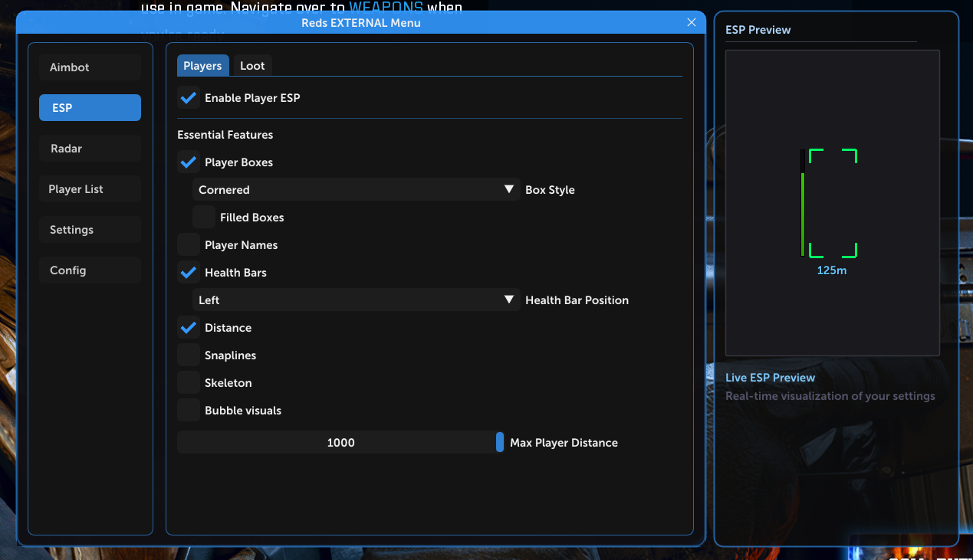Open the Player List panel
This screenshot has height=560, width=973.
(90, 188)
